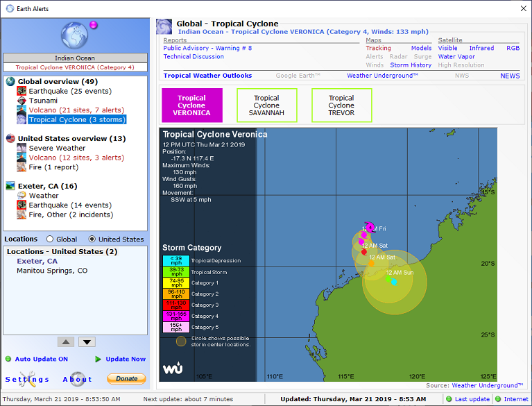Click the Weather Underground logo on the map
The image size is (532, 406).
(x=172, y=369)
